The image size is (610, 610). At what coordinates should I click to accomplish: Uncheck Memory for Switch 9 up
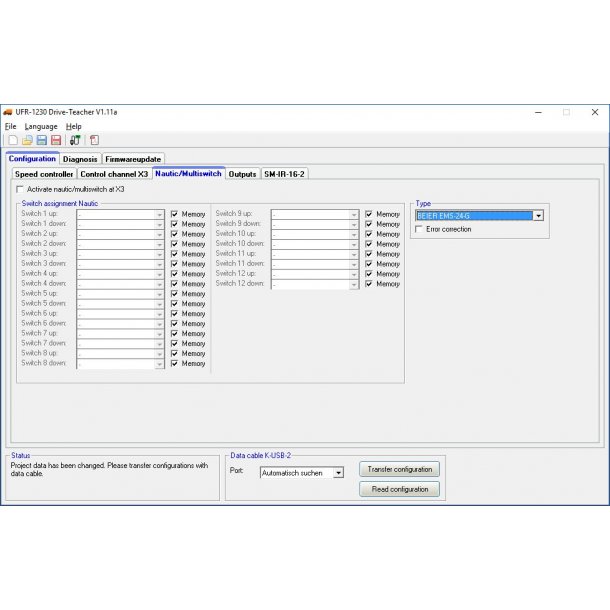point(369,214)
